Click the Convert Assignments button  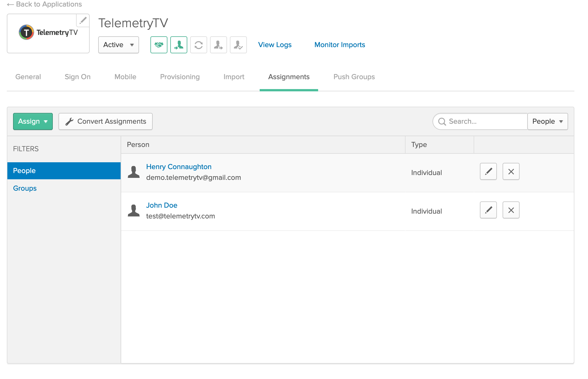click(x=105, y=121)
